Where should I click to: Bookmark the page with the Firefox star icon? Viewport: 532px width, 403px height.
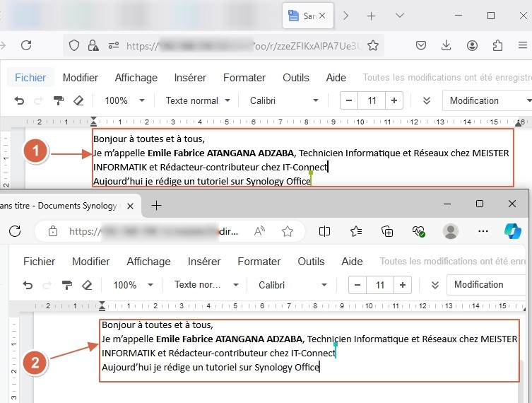coord(372,45)
